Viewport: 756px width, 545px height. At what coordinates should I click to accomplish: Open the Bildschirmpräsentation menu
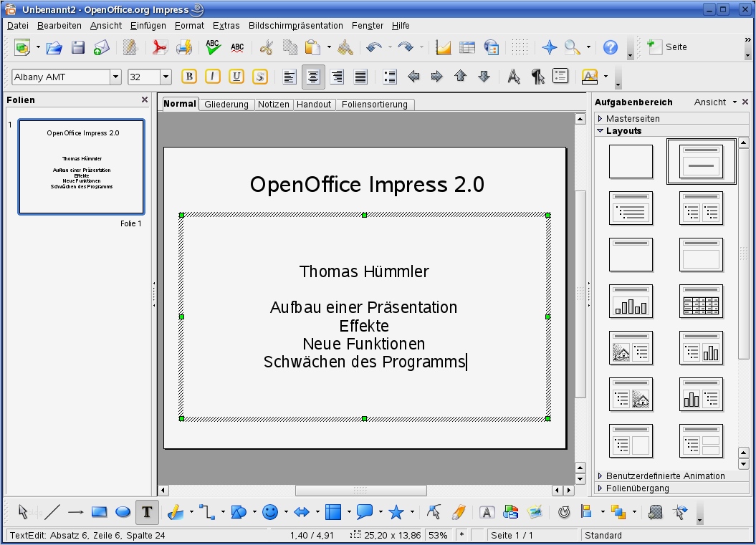point(295,26)
